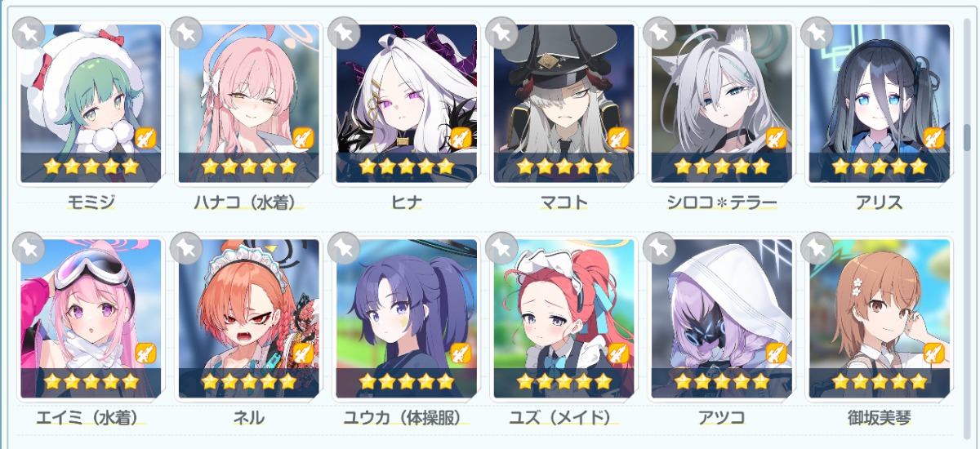The height and width of the screenshot is (449, 980).
Task: Click the ハナコ（水着） name label
Action: 249,202
